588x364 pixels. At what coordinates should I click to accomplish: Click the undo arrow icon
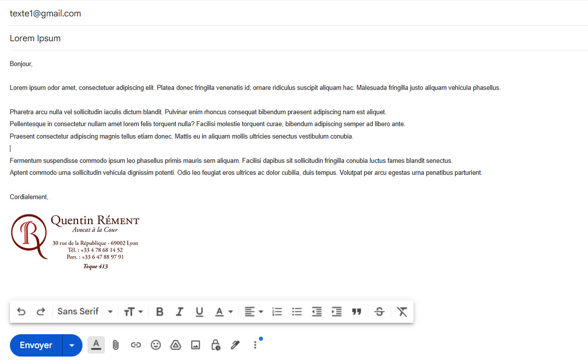point(21,312)
